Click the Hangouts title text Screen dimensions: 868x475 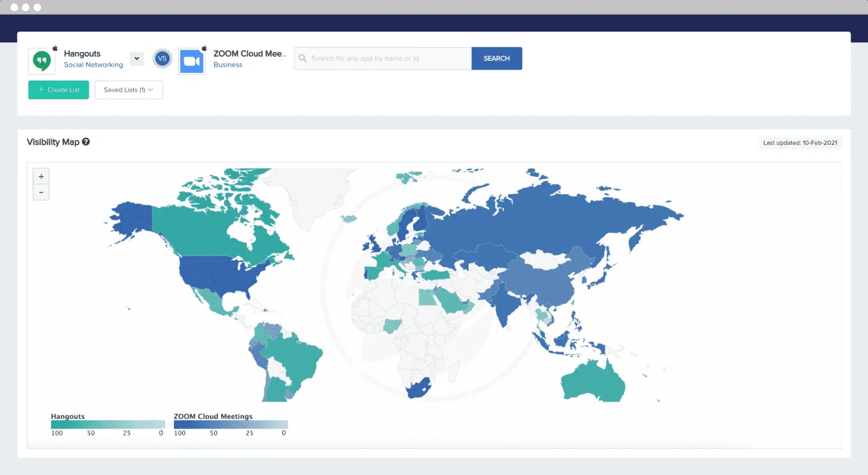pos(82,54)
